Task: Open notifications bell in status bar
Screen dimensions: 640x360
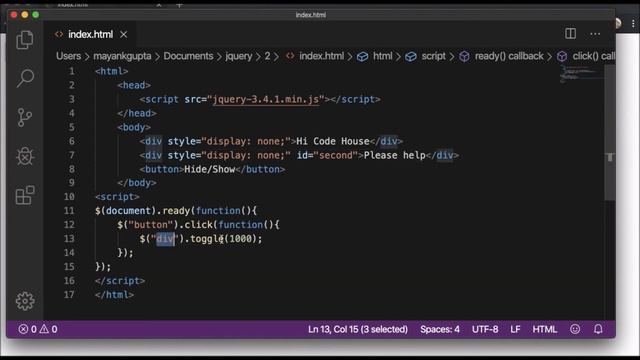Action: tap(598, 329)
